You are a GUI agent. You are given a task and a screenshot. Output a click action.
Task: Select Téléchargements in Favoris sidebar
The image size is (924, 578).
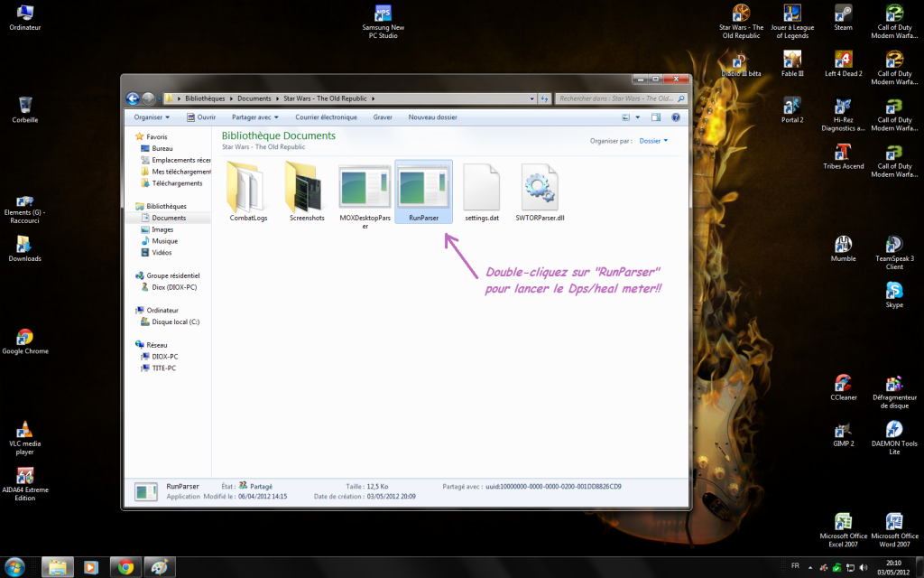(x=171, y=183)
